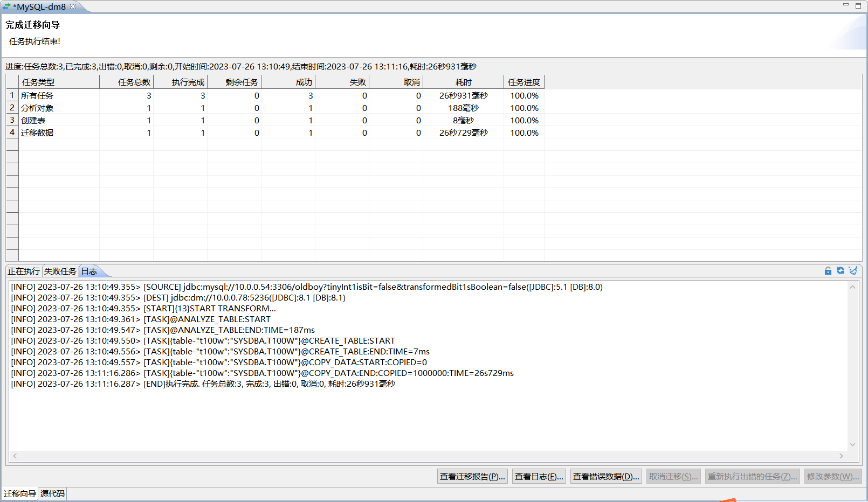Minimize the editor pane
Viewport: 868px width, 502px height.
[x=846, y=5]
